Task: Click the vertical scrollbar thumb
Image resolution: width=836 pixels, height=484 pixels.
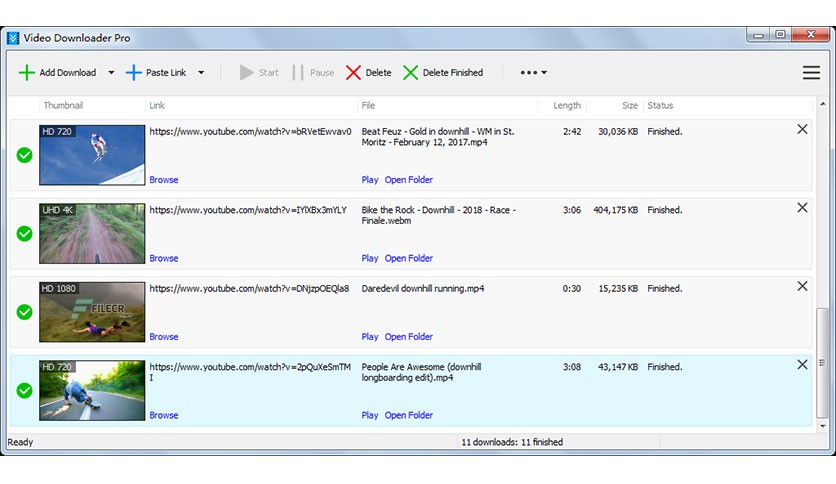Action: pos(822,363)
